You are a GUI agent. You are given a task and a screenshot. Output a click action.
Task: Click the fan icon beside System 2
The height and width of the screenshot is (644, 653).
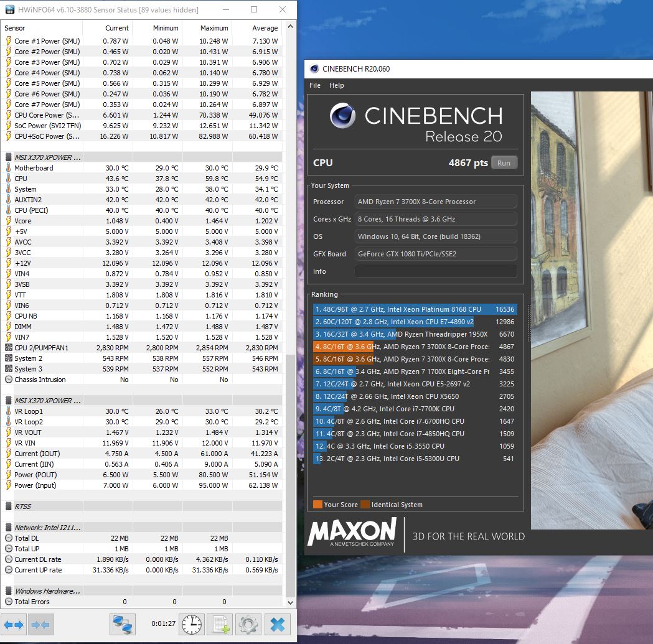pos(8,358)
